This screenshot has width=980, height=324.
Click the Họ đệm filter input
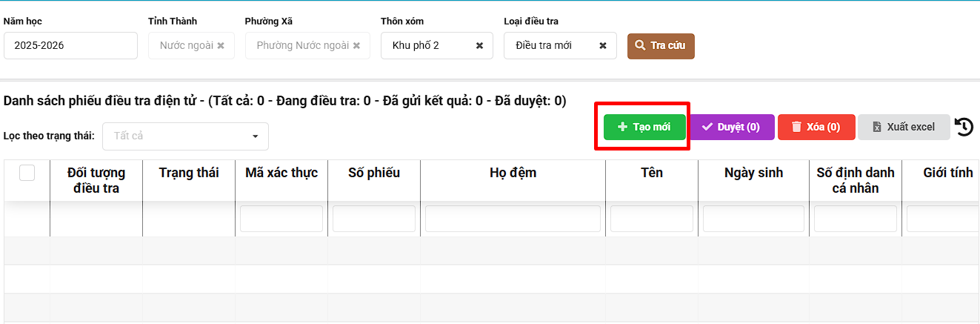click(513, 219)
